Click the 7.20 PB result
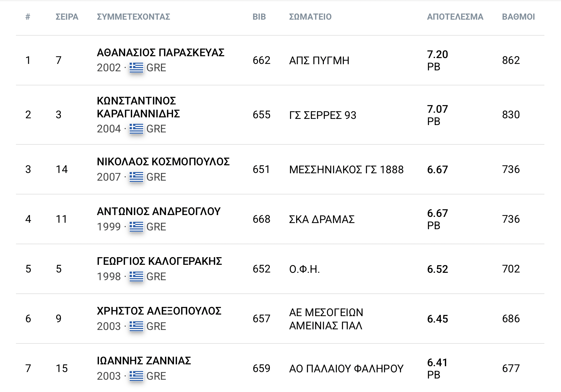Viewport: 561px width, 392px height. pyautogui.click(x=437, y=60)
